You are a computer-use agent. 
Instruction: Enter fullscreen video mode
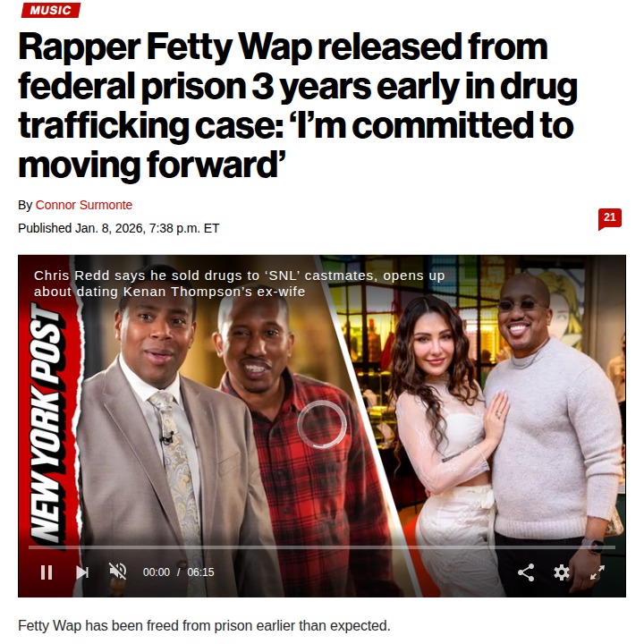(597, 572)
